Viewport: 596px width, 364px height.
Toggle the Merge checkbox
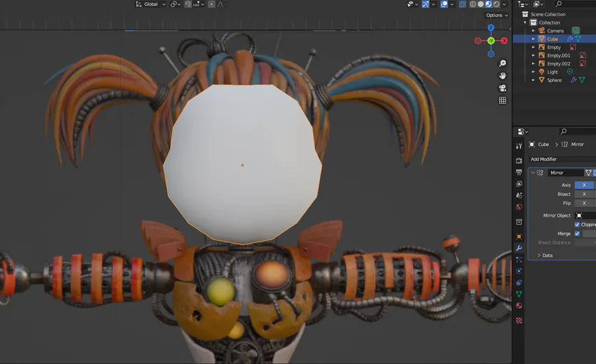click(577, 234)
